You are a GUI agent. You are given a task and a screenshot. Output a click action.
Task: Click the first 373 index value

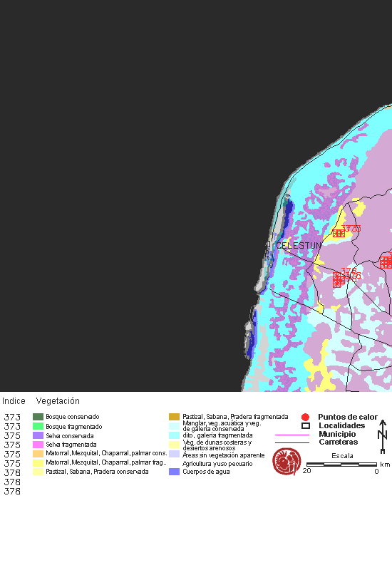click(12, 418)
